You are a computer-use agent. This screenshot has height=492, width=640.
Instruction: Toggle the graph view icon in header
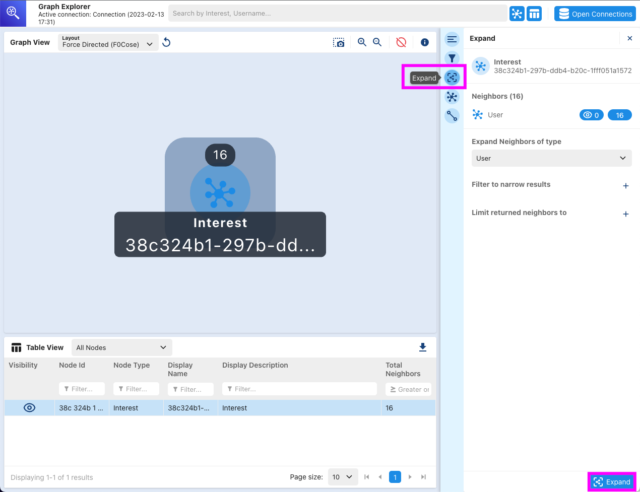517,14
